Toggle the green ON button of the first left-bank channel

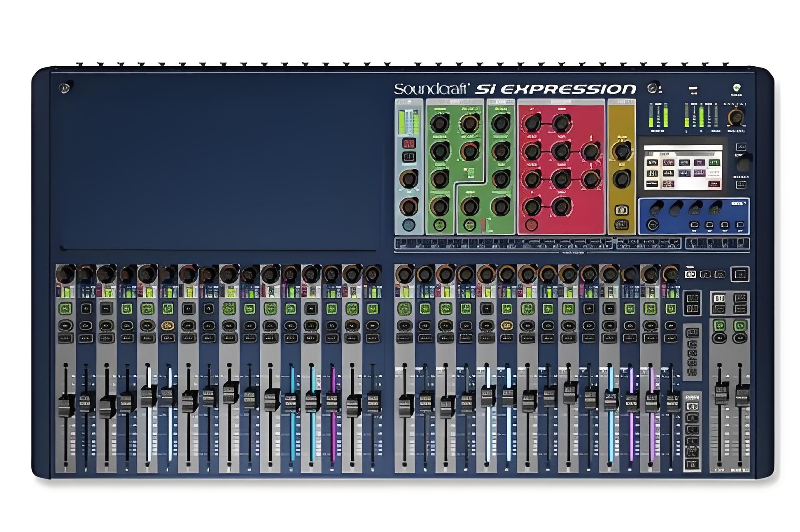65,308
